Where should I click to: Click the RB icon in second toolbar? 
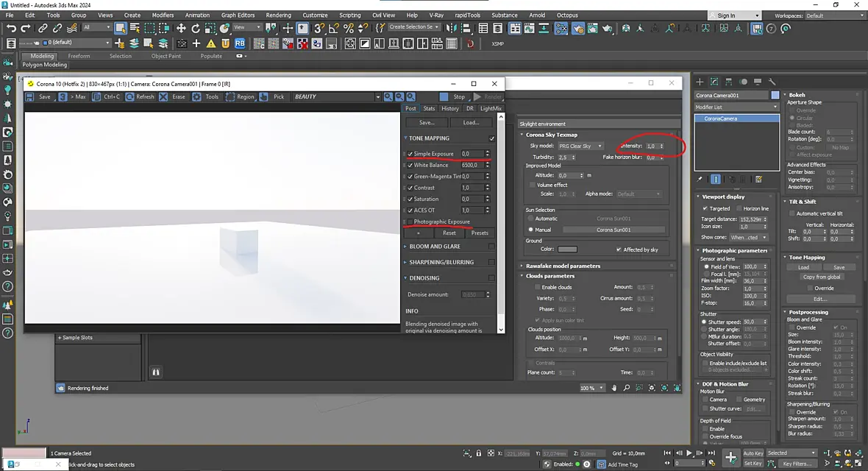[x=240, y=43]
